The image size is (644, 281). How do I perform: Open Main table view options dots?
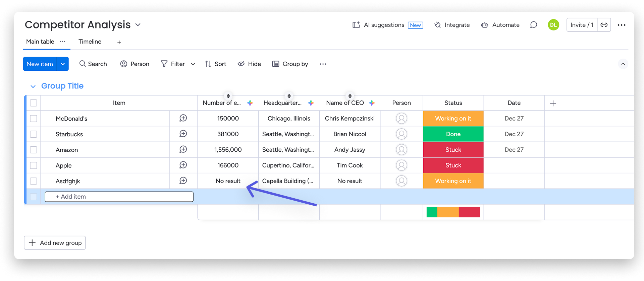[63, 42]
